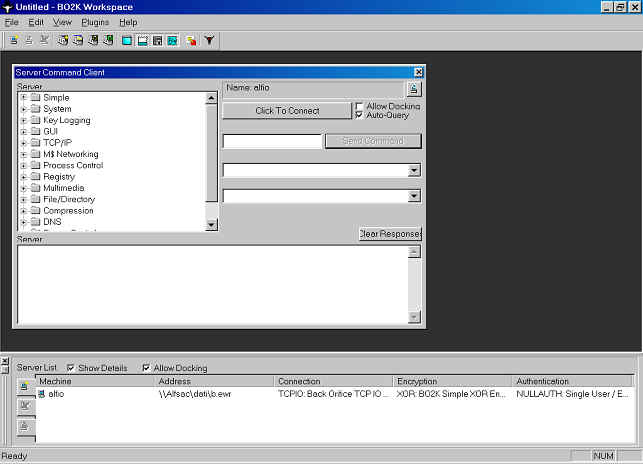The image size is (643, 464).
Task: Click the command tree scrollbar up arrow
Action: [x=211, y=98]
